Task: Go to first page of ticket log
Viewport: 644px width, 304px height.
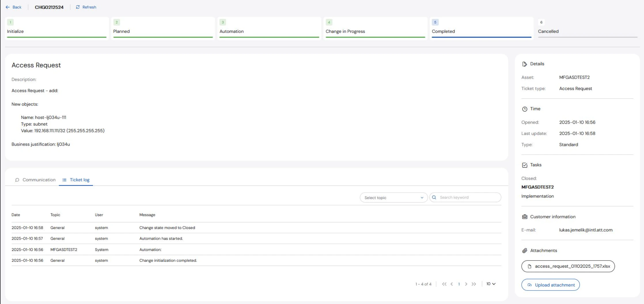Action: point(444,284)
